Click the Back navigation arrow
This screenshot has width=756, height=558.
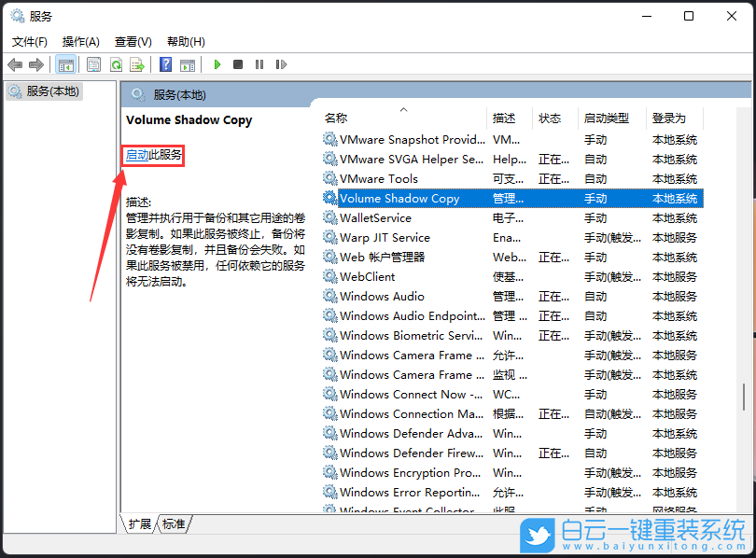[14, 64]
